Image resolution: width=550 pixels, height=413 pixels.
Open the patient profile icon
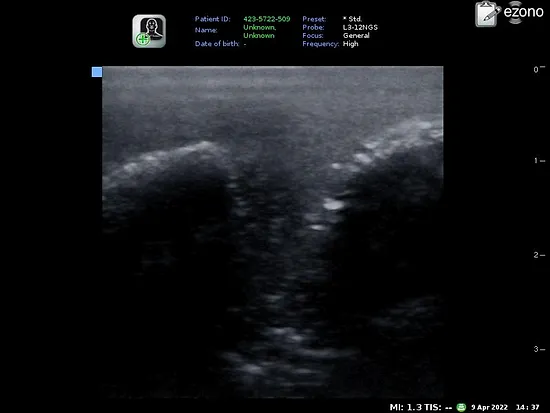tap(149, 31)
